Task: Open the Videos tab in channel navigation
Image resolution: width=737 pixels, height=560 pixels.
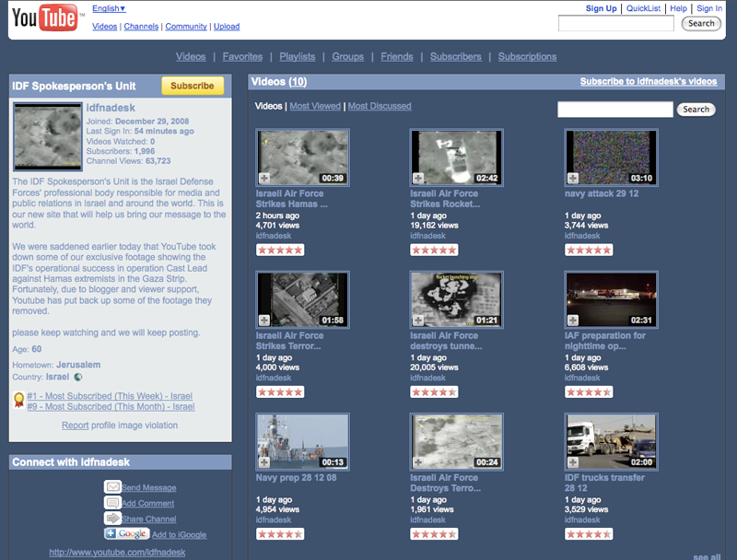Action: tap(191, 56)
